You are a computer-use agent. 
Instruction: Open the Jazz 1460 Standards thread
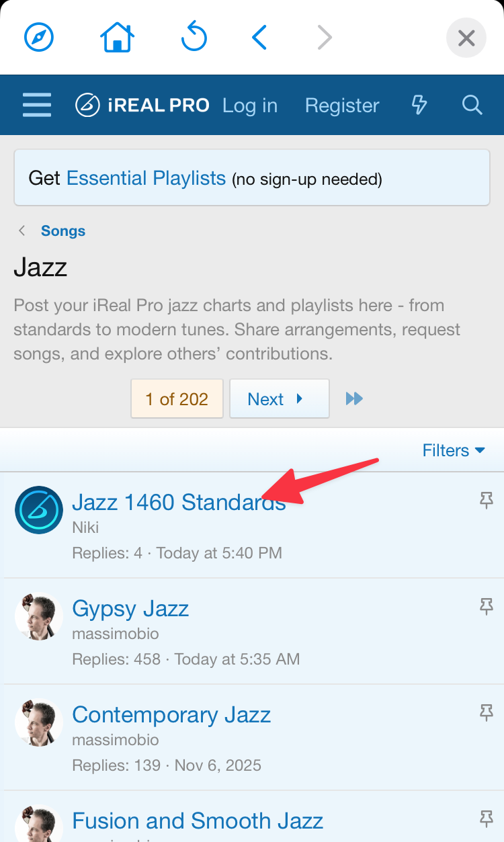[179, 502]
